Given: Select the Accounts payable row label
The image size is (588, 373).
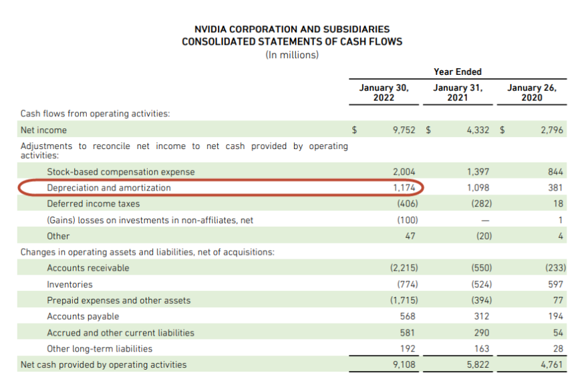Looking at the screenshot, I should point(84,316).
